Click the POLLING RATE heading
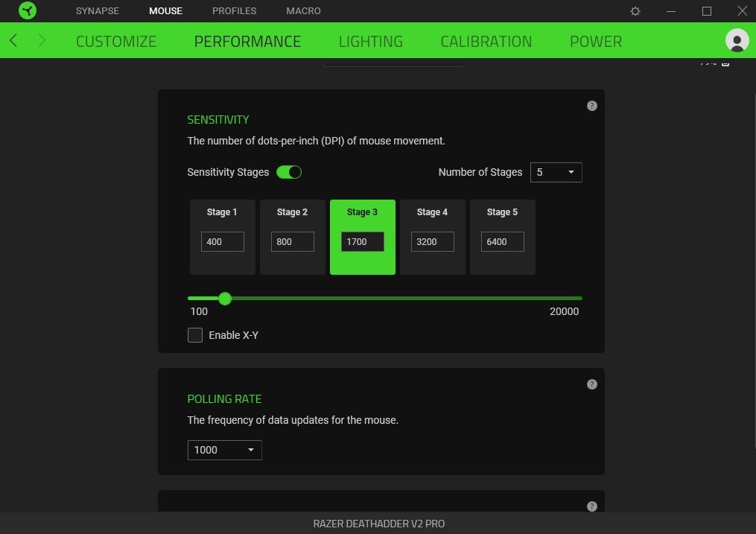Image resolution: width=756 pixels, height=534 pixels. [x=224, y=399]
